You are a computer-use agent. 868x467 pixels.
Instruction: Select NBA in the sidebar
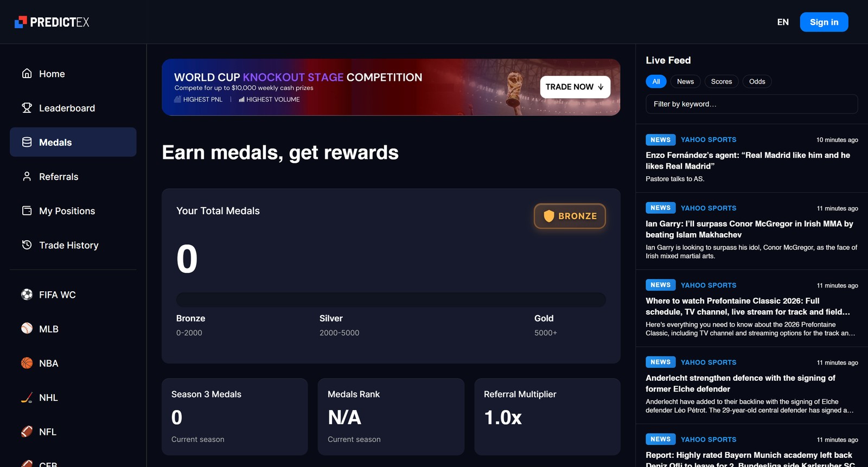tap(73, 363)
